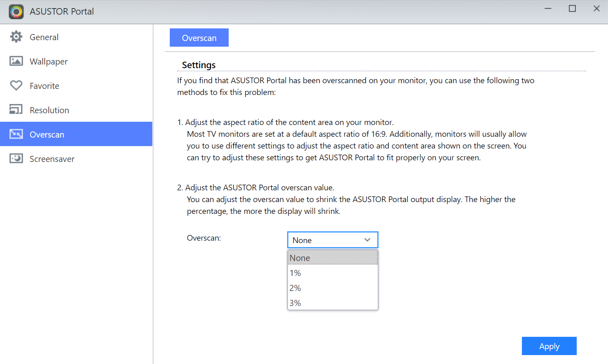Choose 3% overscan option
The height and width of the screenshot is (364, 608).
(333, 303)
